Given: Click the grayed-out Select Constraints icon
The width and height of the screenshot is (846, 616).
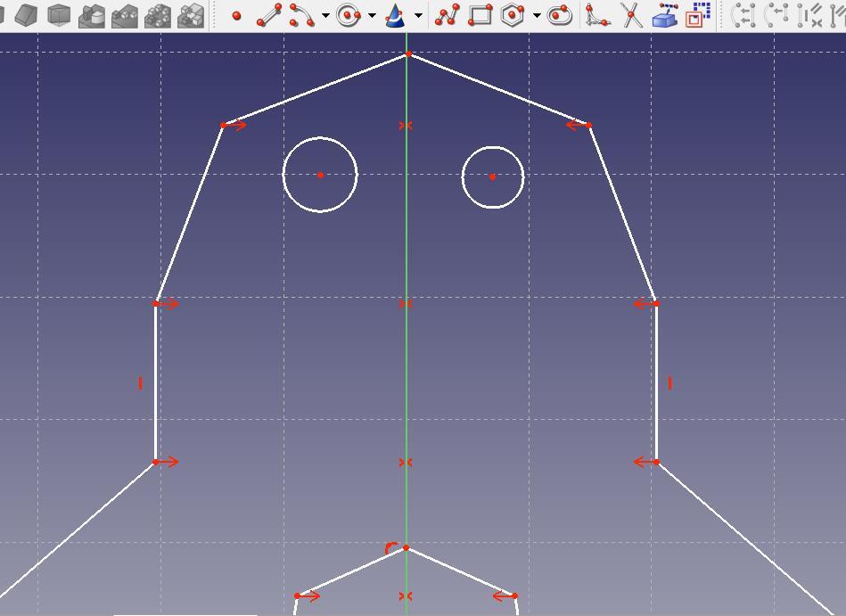Looking at the screenshot, I should 809,15.
